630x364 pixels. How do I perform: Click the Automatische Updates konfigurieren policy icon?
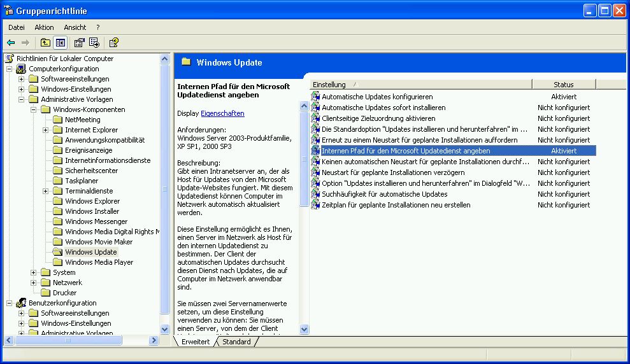point(315,96)
